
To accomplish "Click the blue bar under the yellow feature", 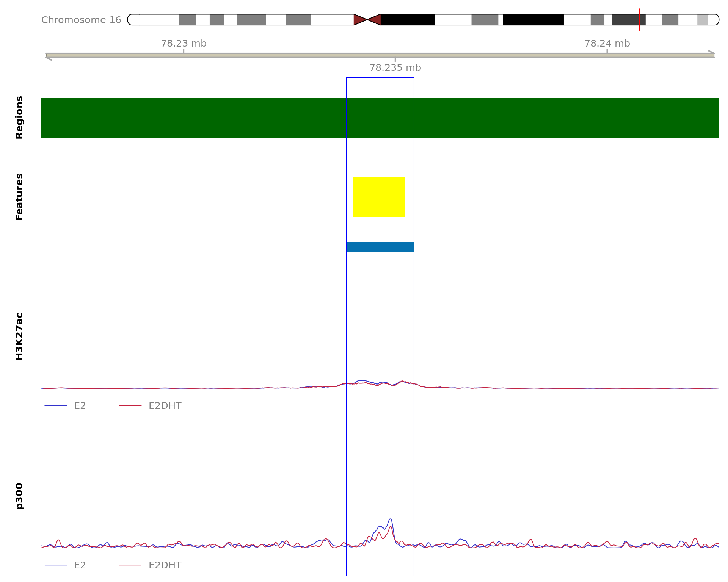I will click(380, 247).
